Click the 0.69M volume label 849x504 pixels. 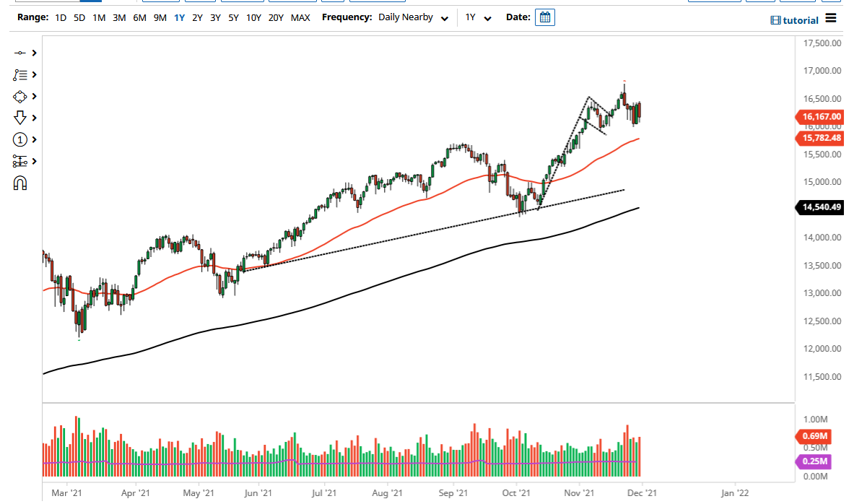(814, 437)
